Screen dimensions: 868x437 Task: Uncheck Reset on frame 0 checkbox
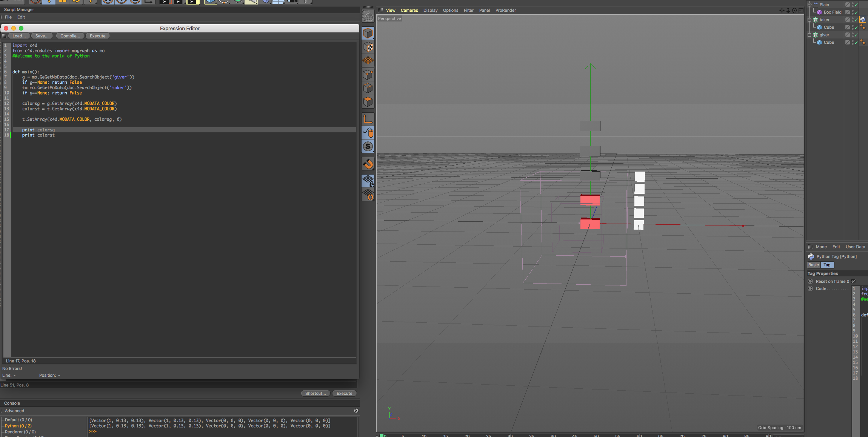854,281
